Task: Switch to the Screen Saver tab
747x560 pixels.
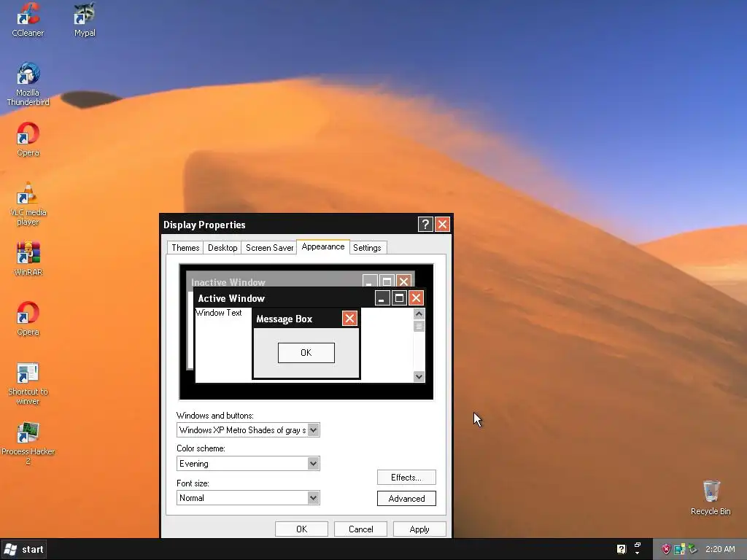Action: pyautogui.click(x=269, y=248)
